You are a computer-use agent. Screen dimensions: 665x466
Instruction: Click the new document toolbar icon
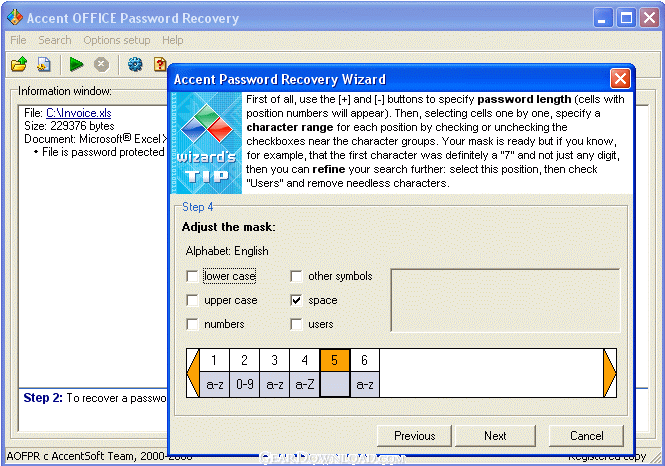[x=44, y=64]
